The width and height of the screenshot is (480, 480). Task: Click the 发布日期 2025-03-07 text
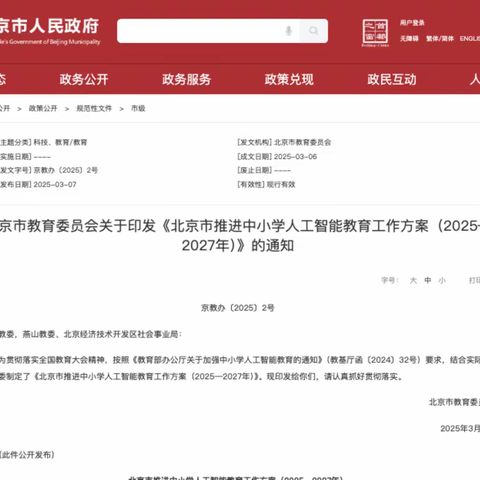pyautogui.click(x=38, y=184)
